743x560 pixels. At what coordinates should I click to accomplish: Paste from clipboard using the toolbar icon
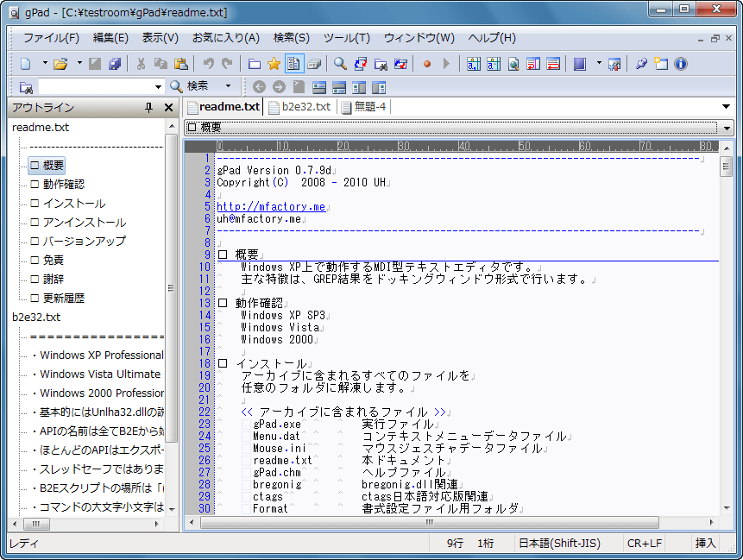180,64
